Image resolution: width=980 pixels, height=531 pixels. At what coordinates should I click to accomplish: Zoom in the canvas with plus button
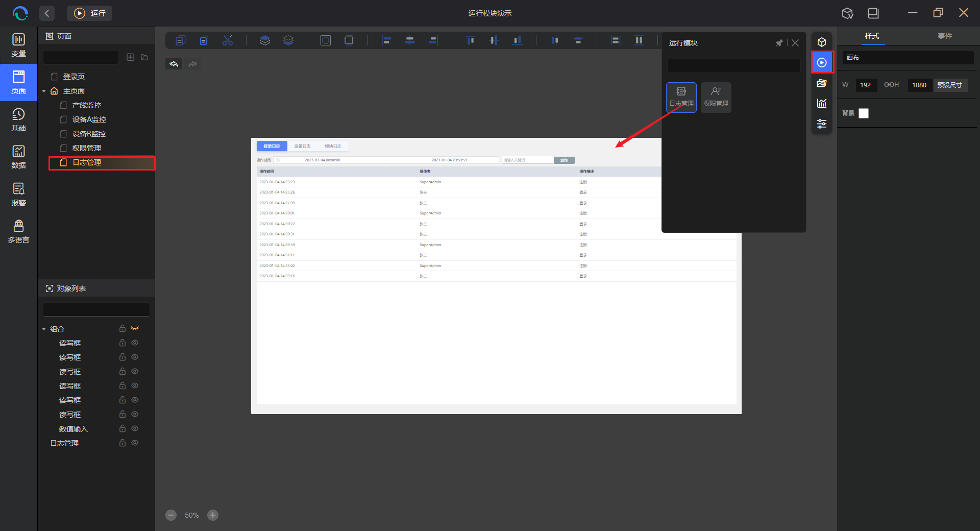pos(213,515)
